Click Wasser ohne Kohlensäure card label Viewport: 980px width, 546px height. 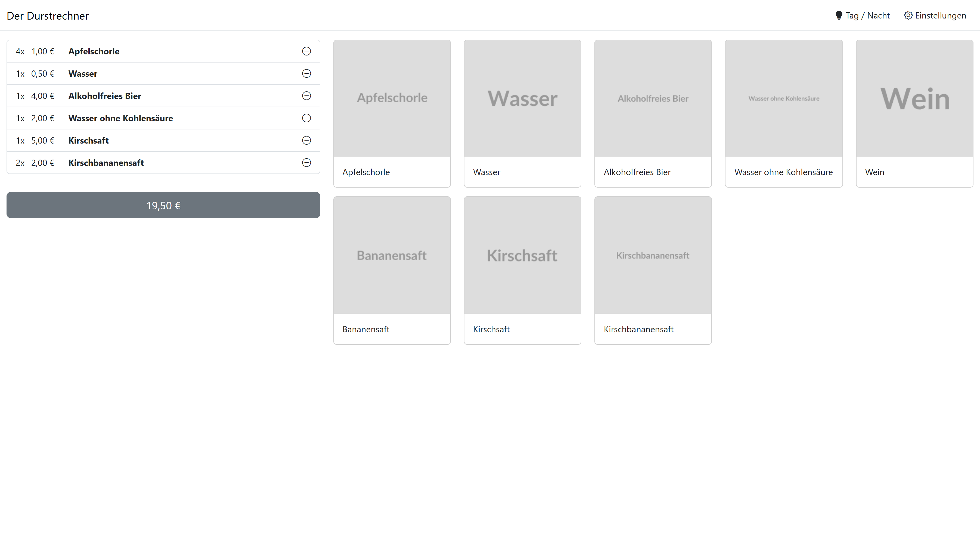pyautogui.click(x=783, y=172)
